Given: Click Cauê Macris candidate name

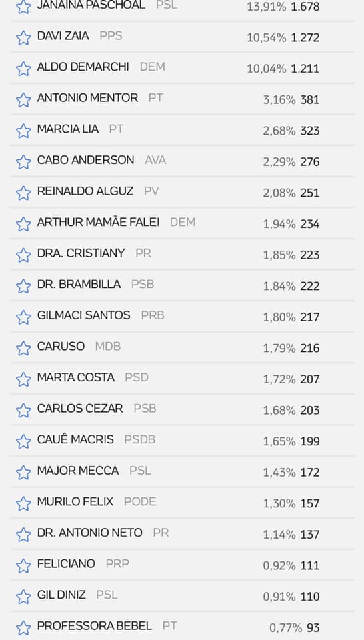Looking at the screenshot, I should (75, 439).
